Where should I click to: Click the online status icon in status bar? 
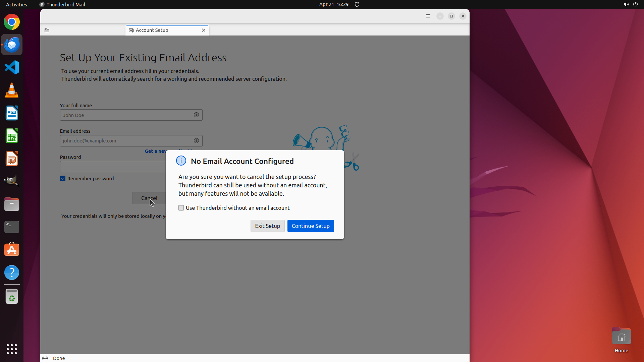(45, 358)
